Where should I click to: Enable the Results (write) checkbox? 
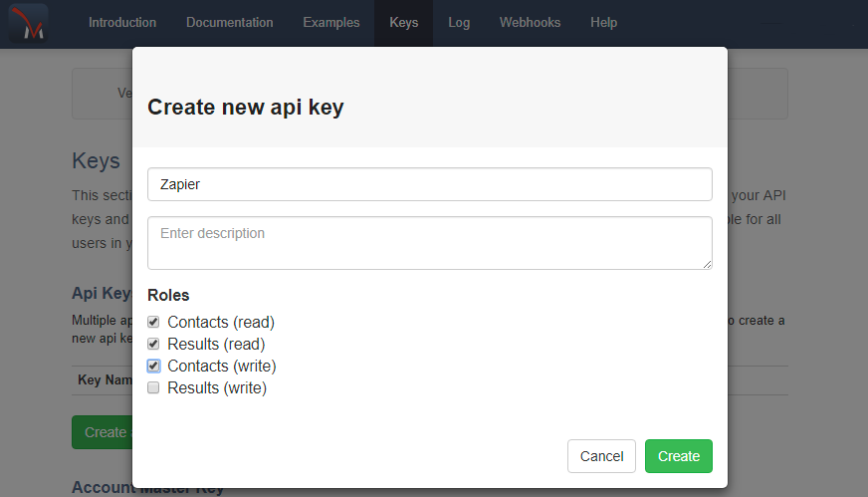(153, 388)
